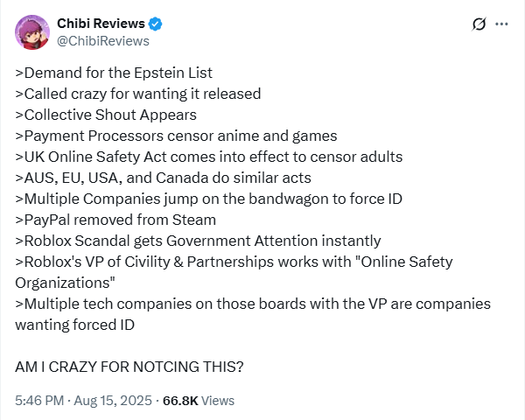This screenshot has height=420, width=525.
Task: Click the Grok explain-post icon
Action: pyautogui.click(x=479, y=24)
